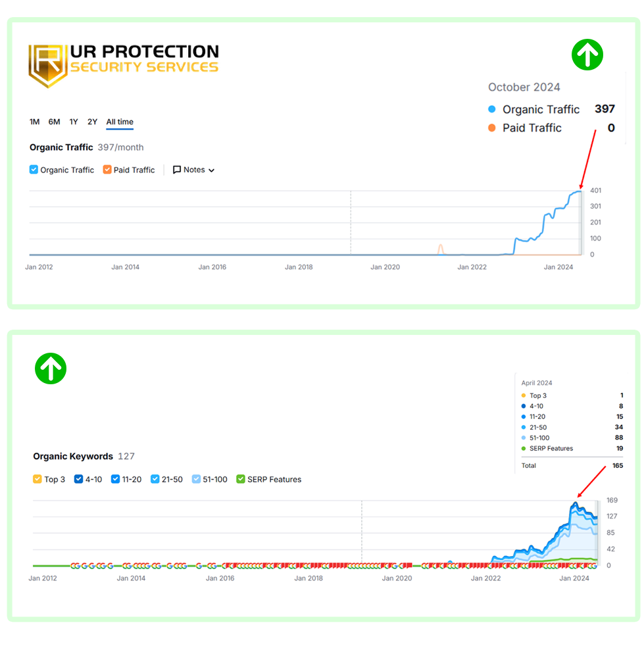Toggle the SERP Features checkbox
This screenshot has height=658, width=644.
[240, 479]
